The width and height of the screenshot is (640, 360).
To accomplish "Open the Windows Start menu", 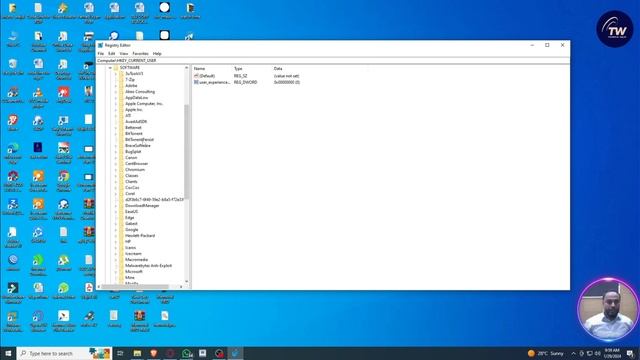I will coord(8,353).
